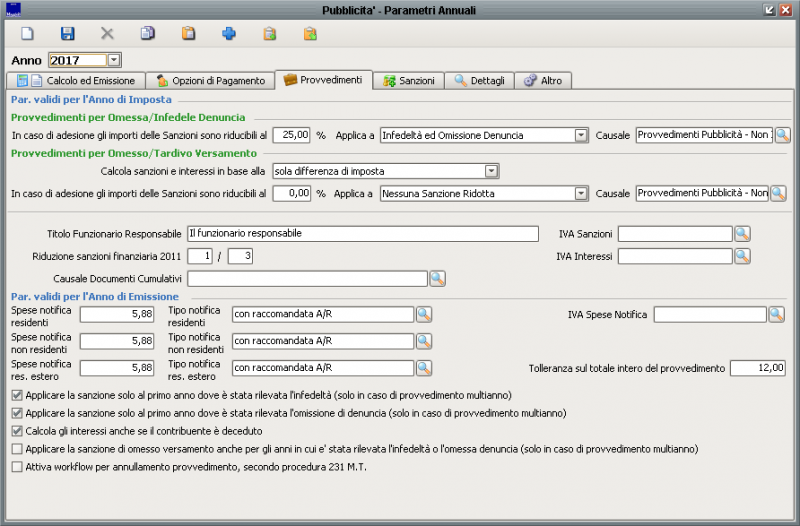Screen dimensions: 800x526
Task: Open lookup for IVA Sanzioni field
Action: pos(742,233)
